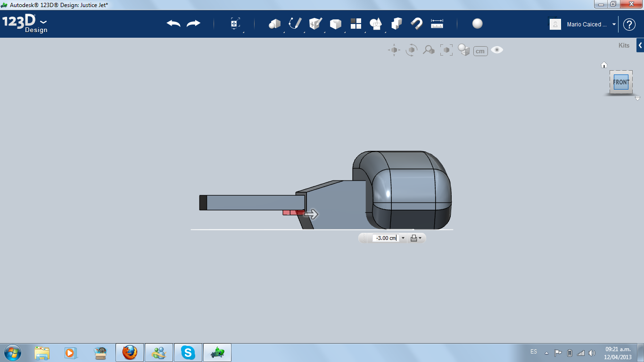Click the ES language indicator
Viewport: 644px width, 362px height.
[x=534, y=352]
